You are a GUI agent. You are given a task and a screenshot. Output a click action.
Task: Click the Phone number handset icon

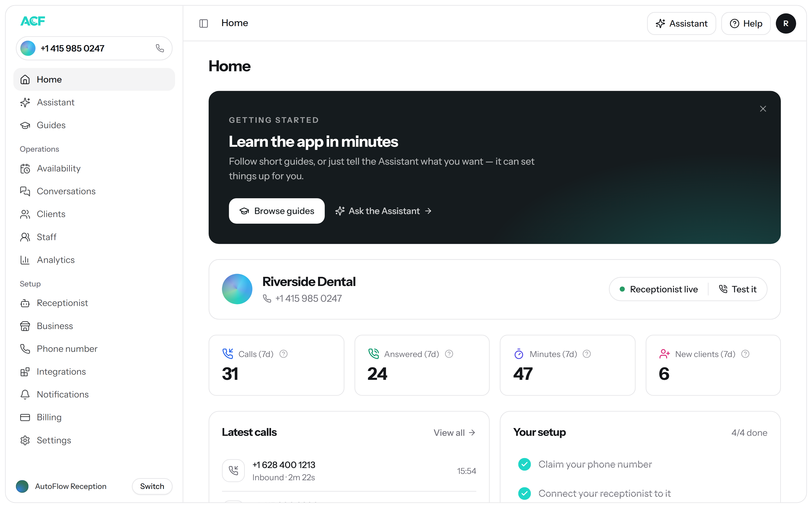(x=25, y=349)
